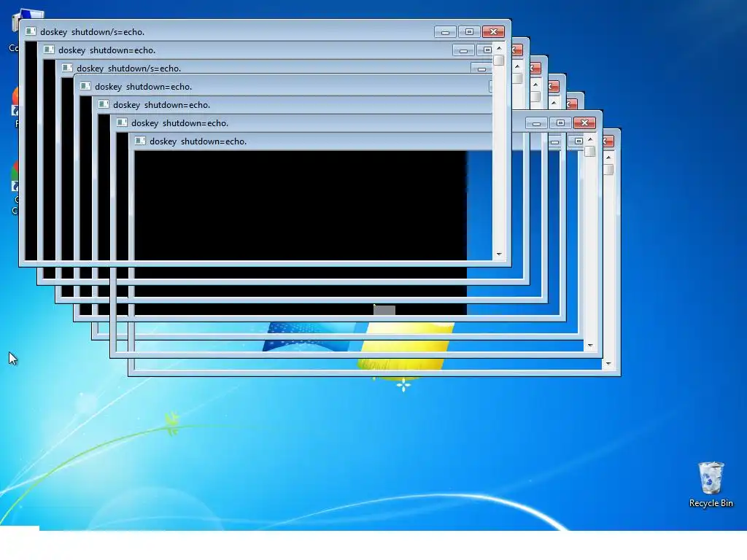This screenshot has width=747, height=560.
Task: Click the system icon of the third cascaded window
Action: click(x=67, y=68)
